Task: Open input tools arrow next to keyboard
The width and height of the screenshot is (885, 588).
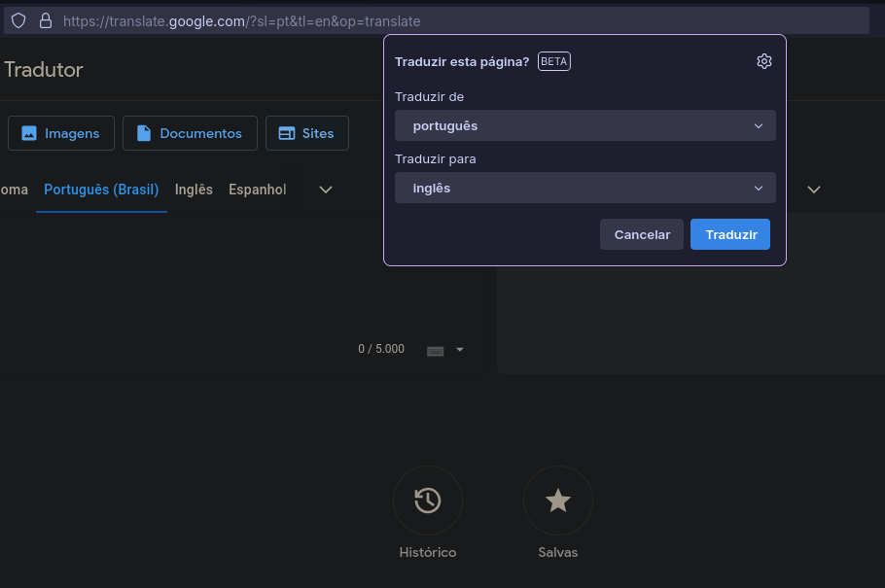Action: point(459,350)
